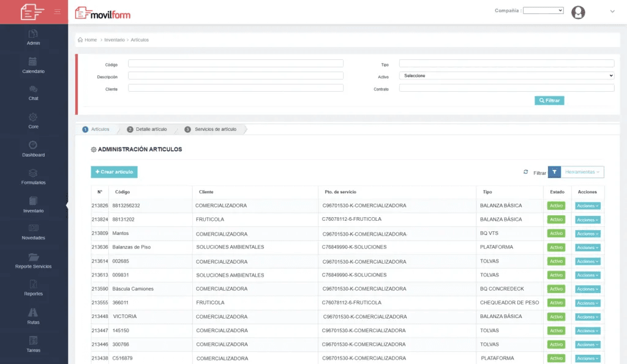
Task: Open Acciones dropdown for row 213826
Action: tap(587, 206)
